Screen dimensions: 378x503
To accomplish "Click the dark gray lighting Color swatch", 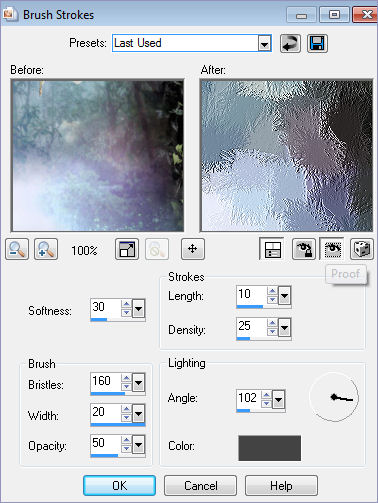I will coord(269,448).
